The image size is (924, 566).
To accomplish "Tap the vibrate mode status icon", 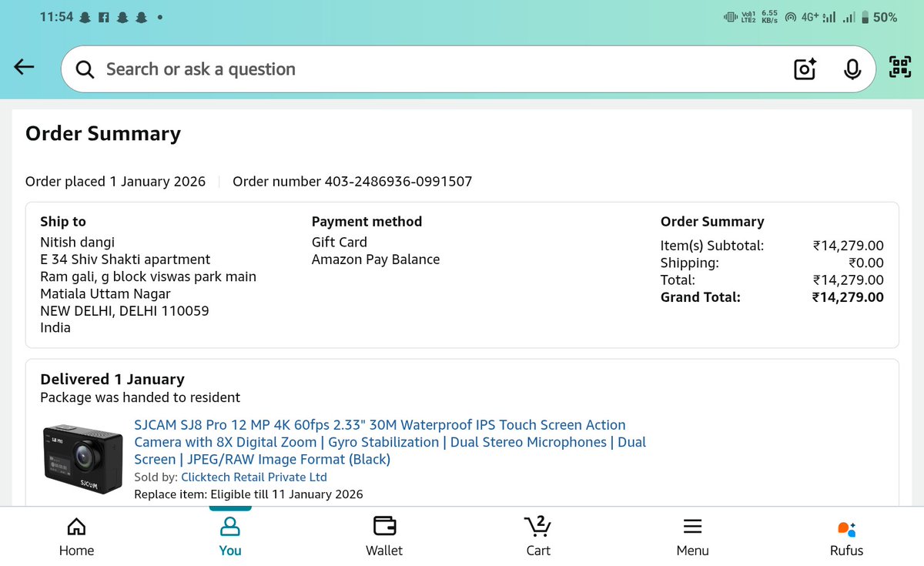I will 731,17.
